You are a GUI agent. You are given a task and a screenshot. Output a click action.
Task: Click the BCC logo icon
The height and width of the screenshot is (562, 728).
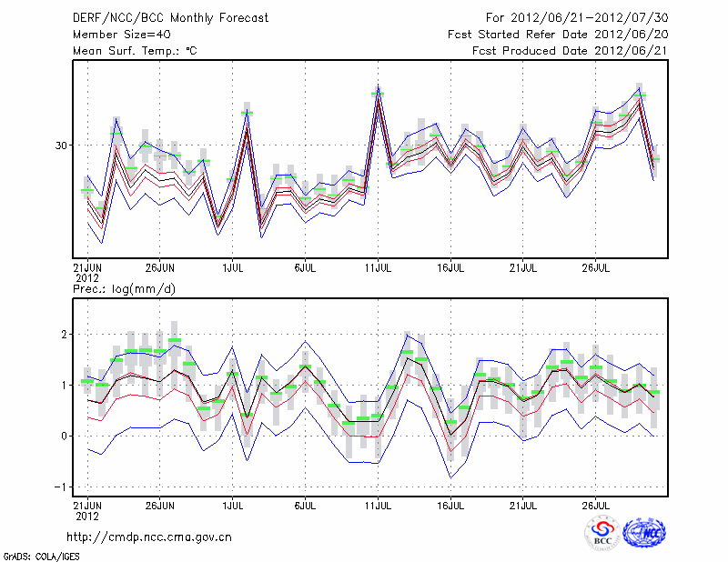602,533
